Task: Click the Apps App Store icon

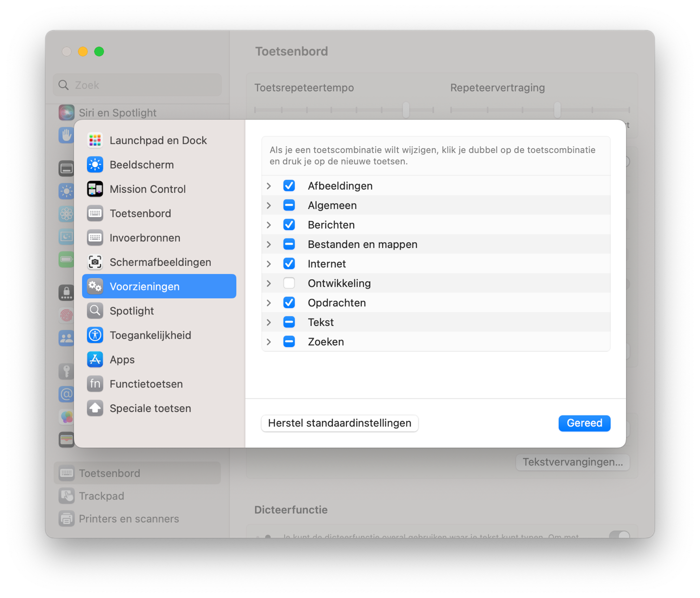Action: pos(95,359)
